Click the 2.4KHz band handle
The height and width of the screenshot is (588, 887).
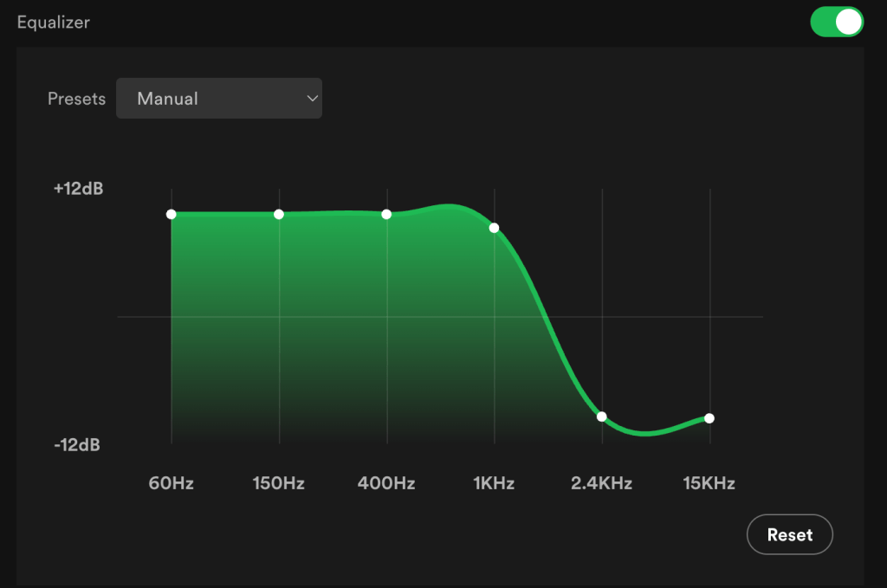(x=602, y=417)
